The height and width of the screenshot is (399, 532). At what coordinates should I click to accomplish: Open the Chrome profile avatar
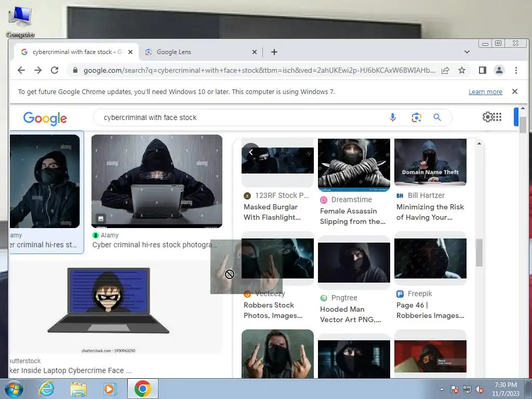tap(499, 70)
